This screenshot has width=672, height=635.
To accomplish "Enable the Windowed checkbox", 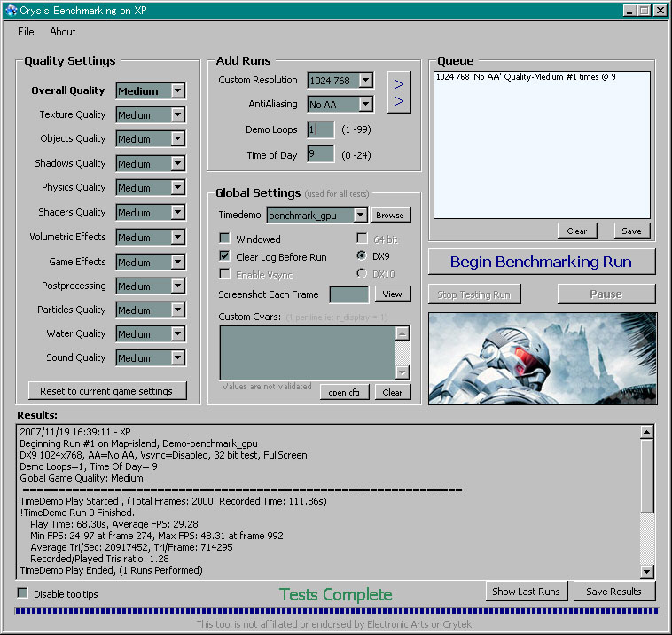I will point(224,239).
